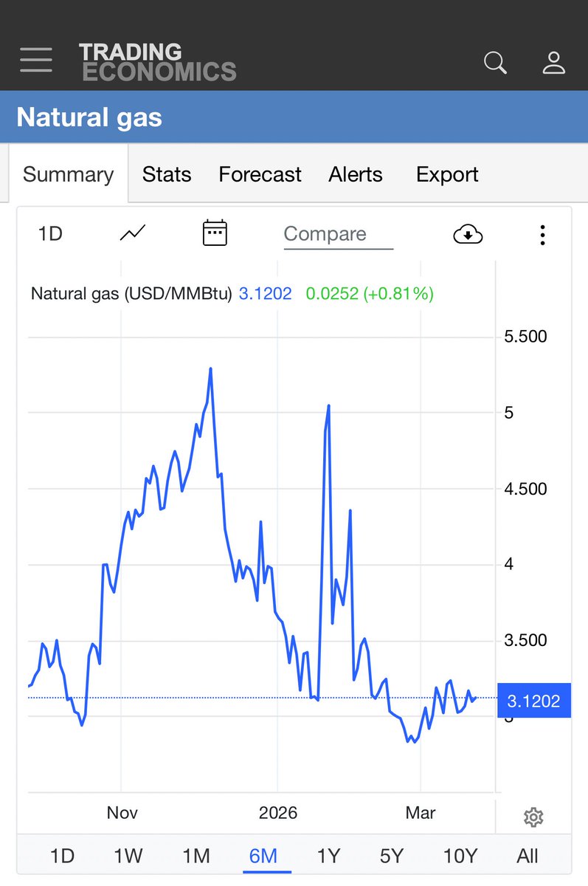The image size is (588, 886).
Task: Click the 5.500 y-axis label
Action: pos(525,337)
